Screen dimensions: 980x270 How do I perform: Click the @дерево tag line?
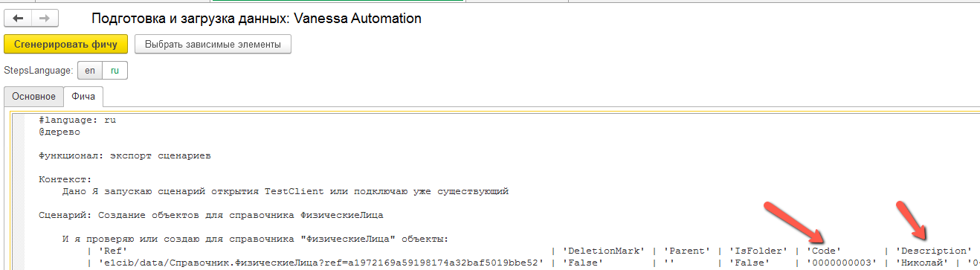pyautogui.click(x=59, y=131)
